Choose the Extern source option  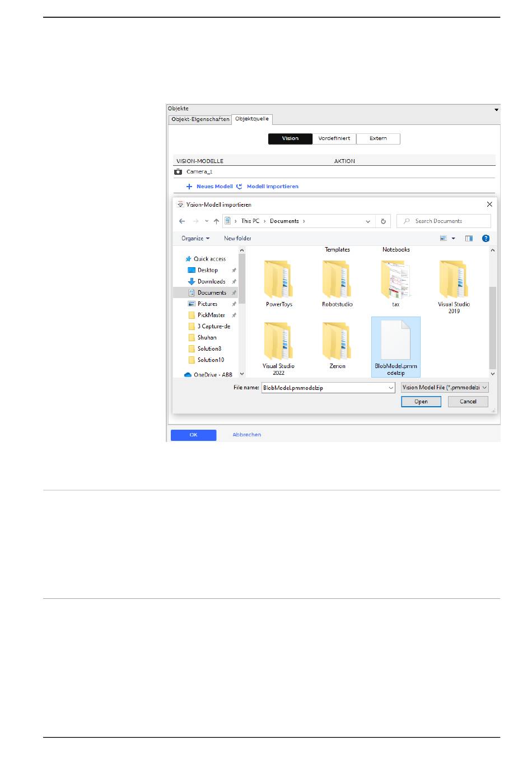point(378,138)
